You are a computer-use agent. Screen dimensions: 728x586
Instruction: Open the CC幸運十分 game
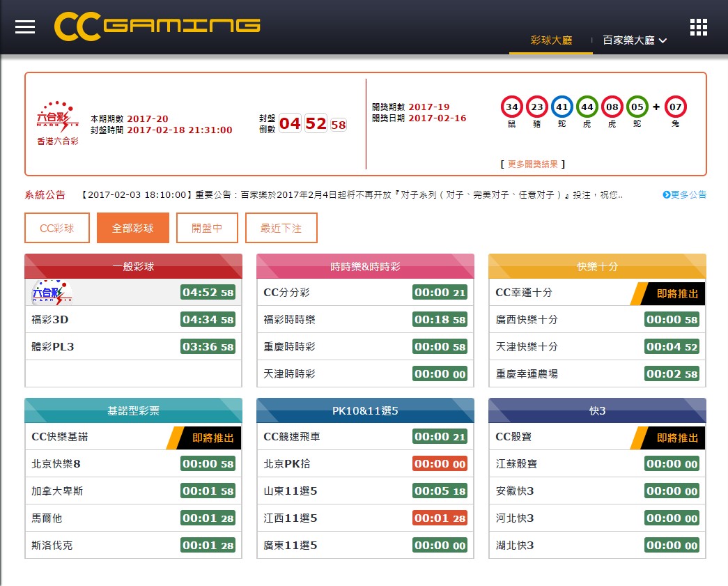click(598, 293)
